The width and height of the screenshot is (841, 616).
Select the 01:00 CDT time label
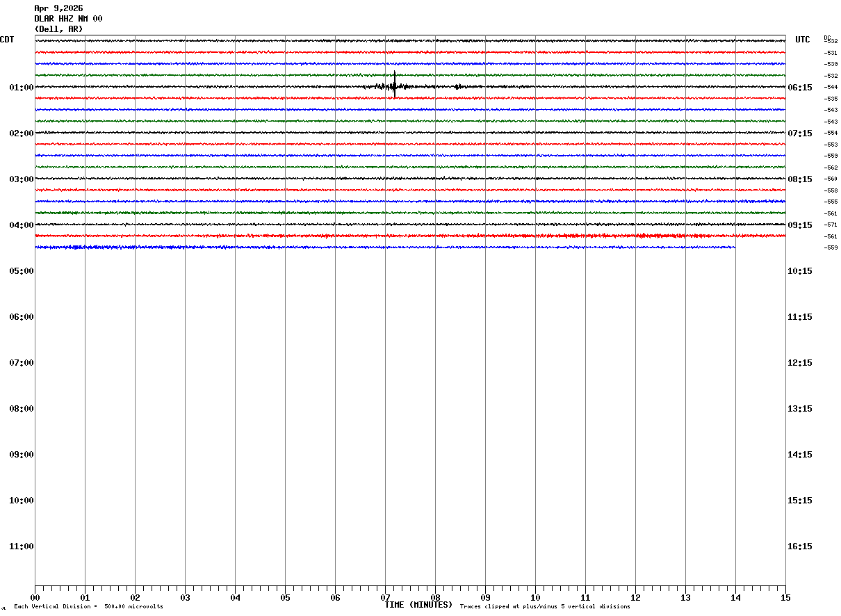22,88
